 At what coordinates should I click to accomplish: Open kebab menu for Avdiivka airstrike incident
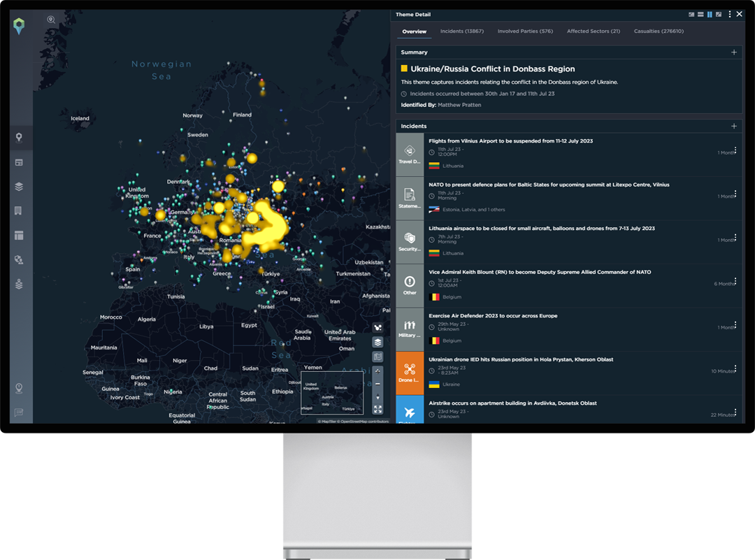click(x=735, y=412)
